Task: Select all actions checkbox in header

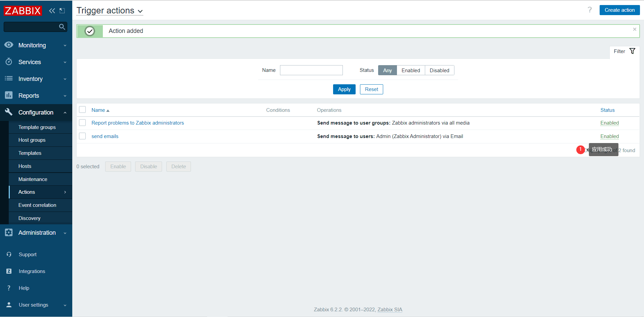Action: [x=82, y=110]
